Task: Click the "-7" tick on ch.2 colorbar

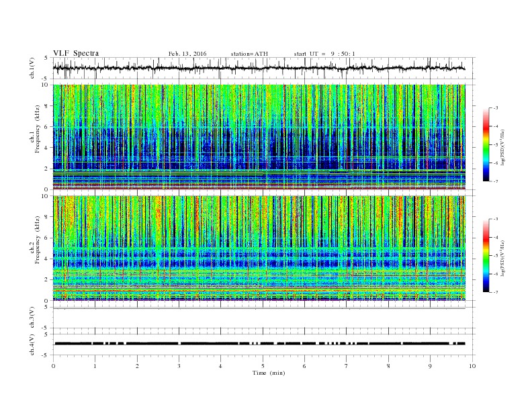Action: click(x=496, y=292)
